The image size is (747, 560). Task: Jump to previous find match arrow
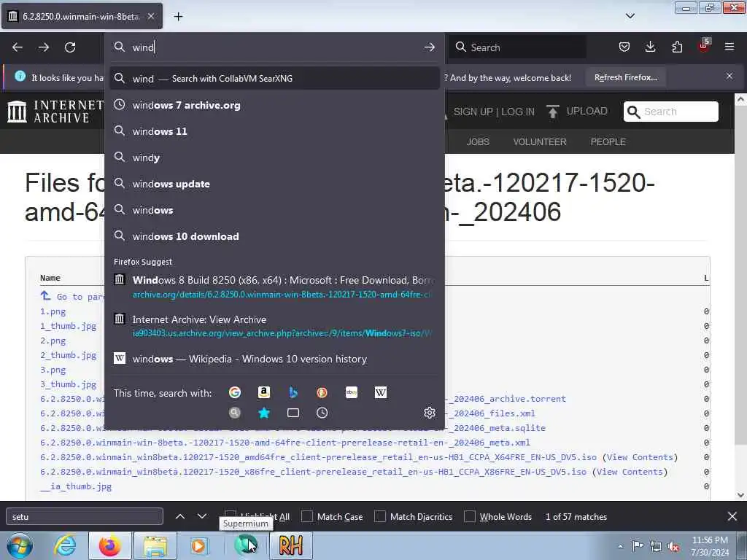point(180,516)
